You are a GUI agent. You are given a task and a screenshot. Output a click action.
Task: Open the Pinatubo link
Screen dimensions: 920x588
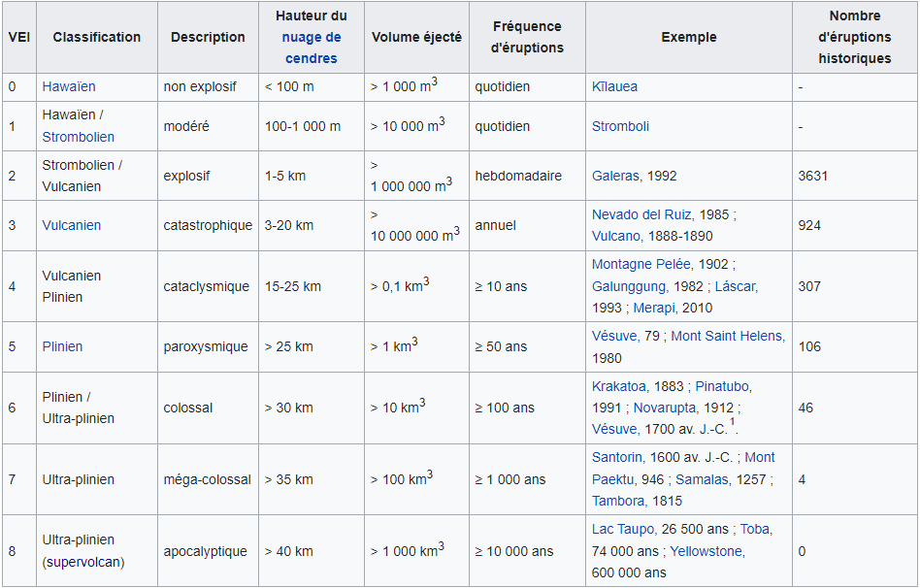click(722, 387)
